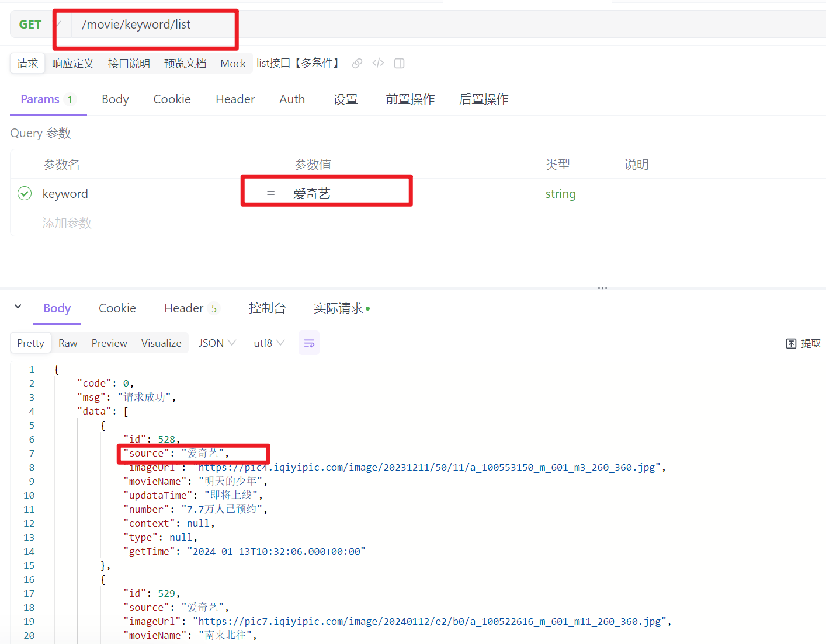
Task: Toggle word wrap icon in response toolbar
Action: click(x=309, y=343)
